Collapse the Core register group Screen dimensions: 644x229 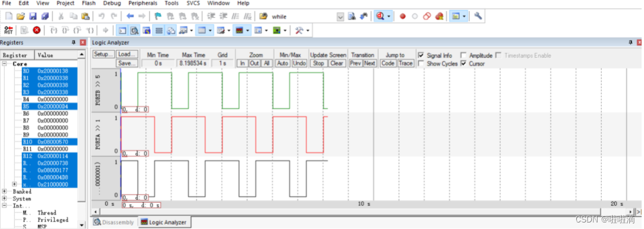coord(5,64)
